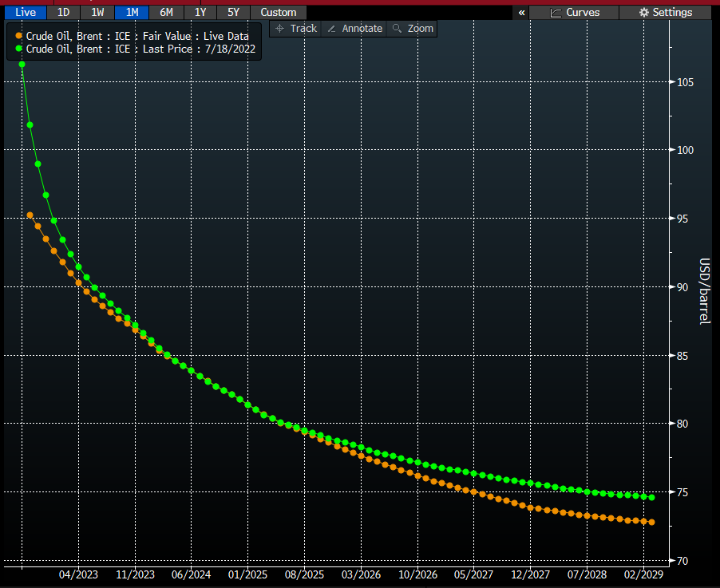Click the Zoom magnifier icon
The width and height of the screenshot is (720, 588).
pyautogui.click(x=397, y=29)
